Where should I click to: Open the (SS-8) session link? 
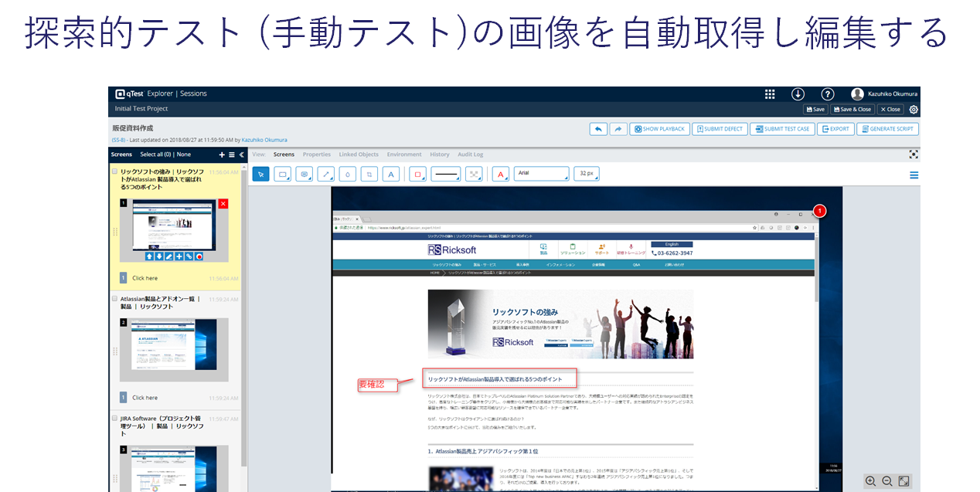[118, 140]
